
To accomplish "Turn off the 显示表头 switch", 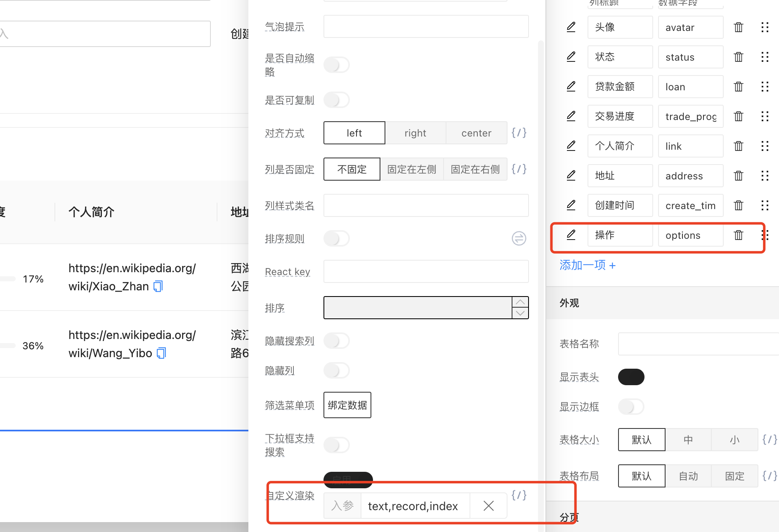I will coord(631,377).
